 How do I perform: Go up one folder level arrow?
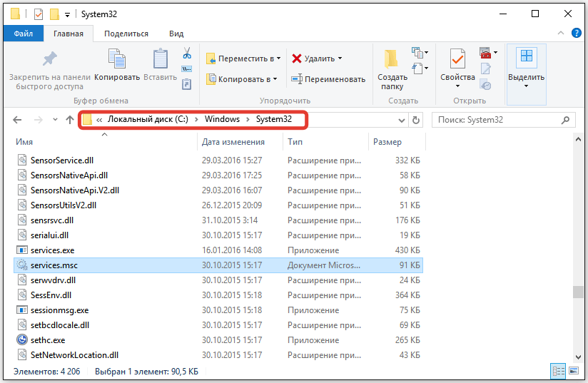tap(70, 120)
